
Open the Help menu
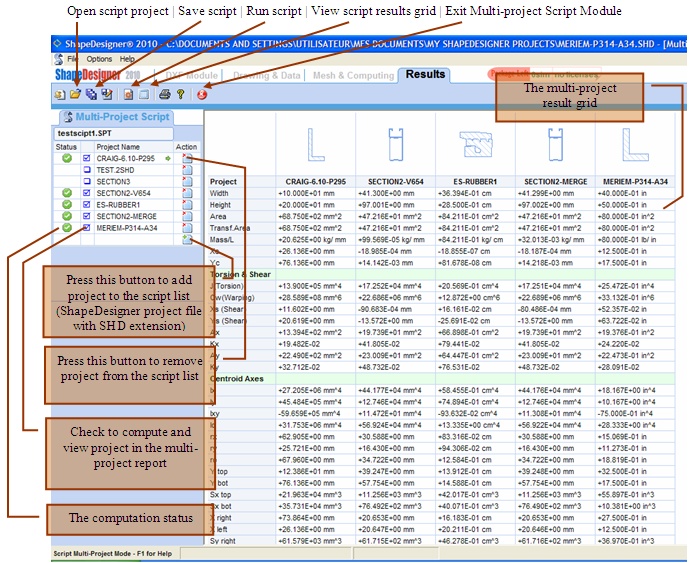tap(127, 59)
